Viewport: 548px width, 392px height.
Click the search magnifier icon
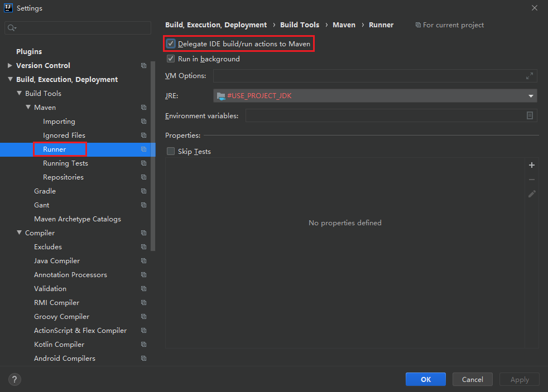tap(12, 28)
